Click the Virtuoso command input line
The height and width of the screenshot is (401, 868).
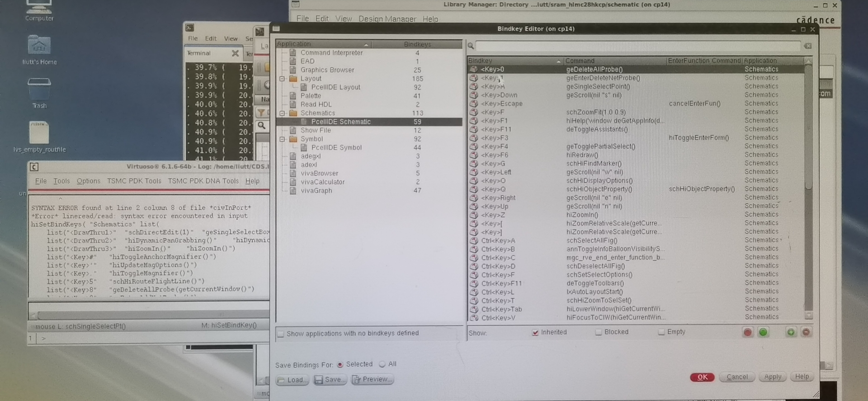click(x=154, y=338)
